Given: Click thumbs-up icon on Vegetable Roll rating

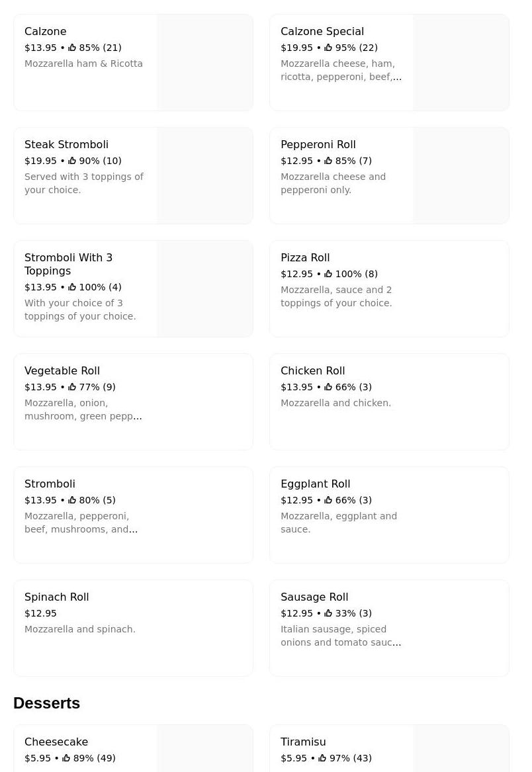Looking at the screenshot, I should [72, 387].
